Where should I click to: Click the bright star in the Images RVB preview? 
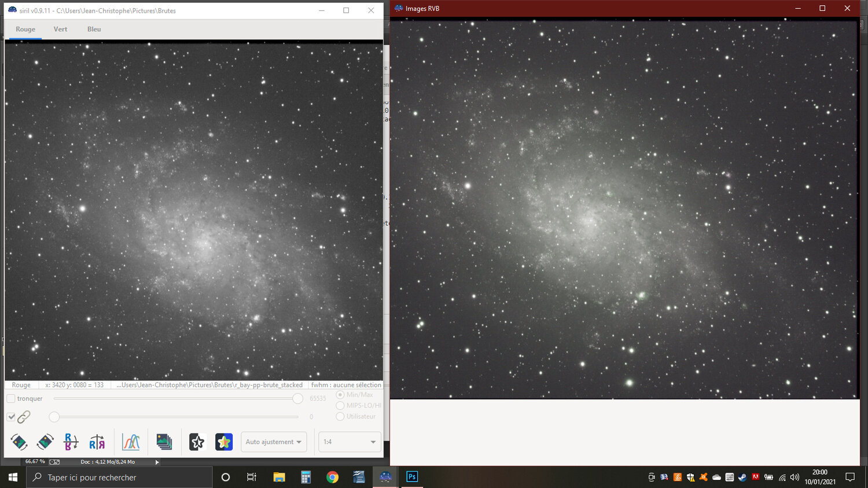(x=629, y=383)
